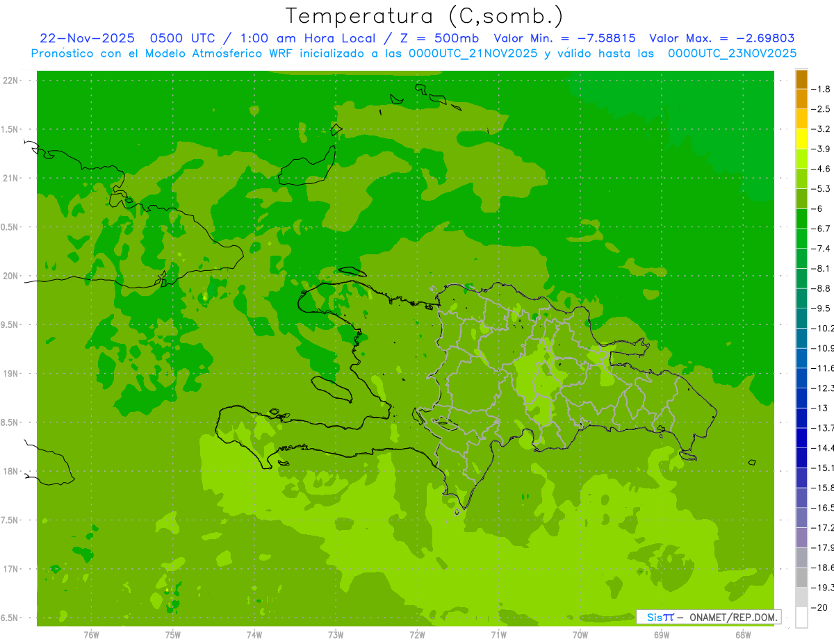Screen dimensions: 834x644
Task: Click the "0000UTC_23NOV2025" valid-until time
Action: click(x=732, y=53)
